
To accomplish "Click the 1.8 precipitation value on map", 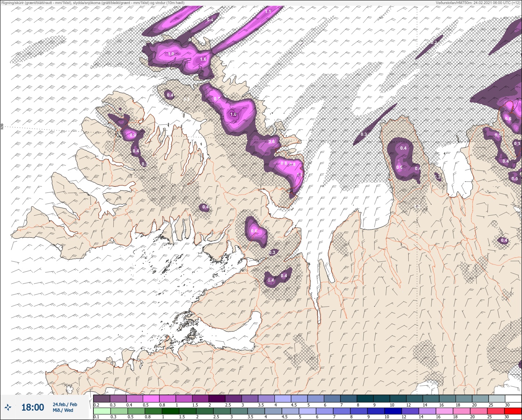I will point(233,115).
